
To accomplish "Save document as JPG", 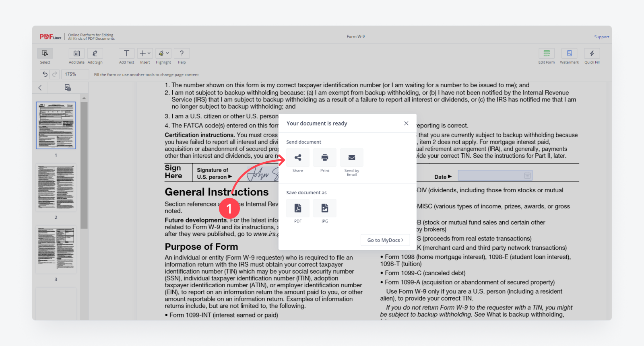I will pyautogui.click(x=325, y=208).
